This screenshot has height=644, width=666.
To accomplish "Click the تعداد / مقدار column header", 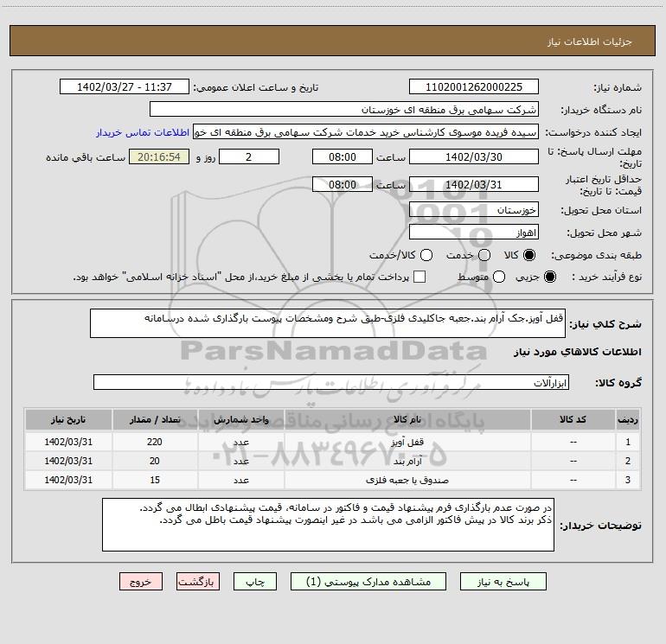I will coord(155,420).
